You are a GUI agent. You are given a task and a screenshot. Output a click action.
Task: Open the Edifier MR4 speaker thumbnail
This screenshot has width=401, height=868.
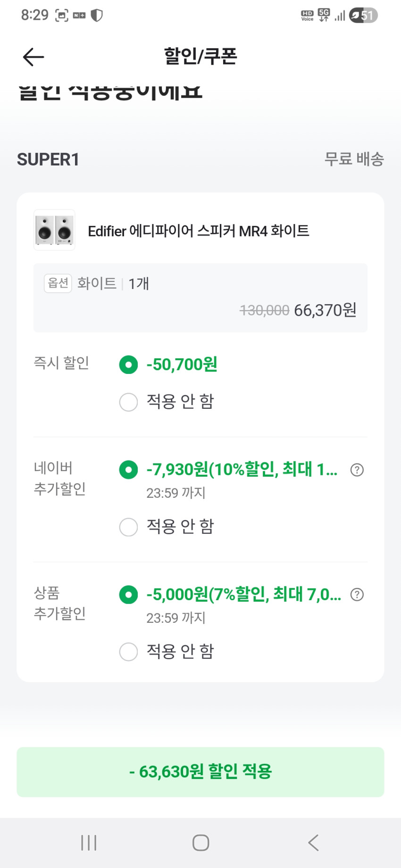54,230
